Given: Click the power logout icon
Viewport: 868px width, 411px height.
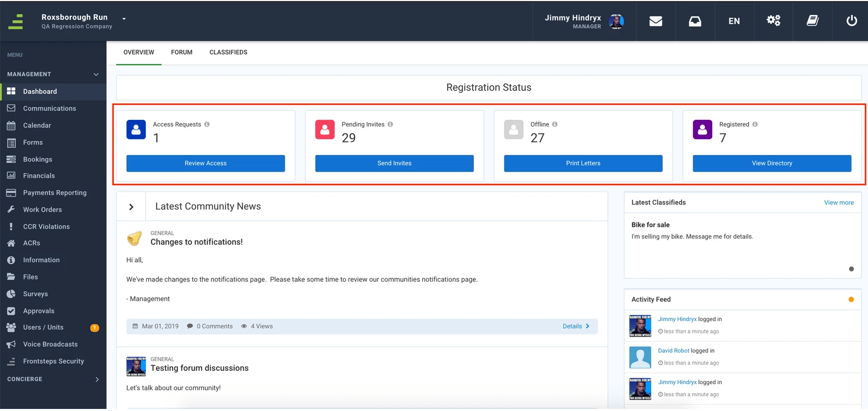Looking at the screenshot, I should (852, 20).
